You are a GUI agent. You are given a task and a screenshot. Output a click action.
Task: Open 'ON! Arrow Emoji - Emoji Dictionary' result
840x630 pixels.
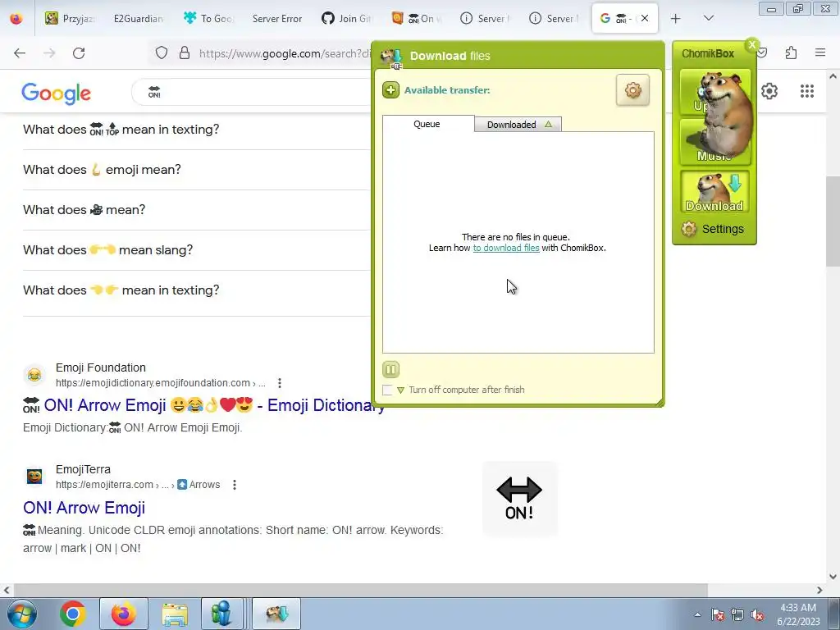pyautogui.click(x=203, y=405)
